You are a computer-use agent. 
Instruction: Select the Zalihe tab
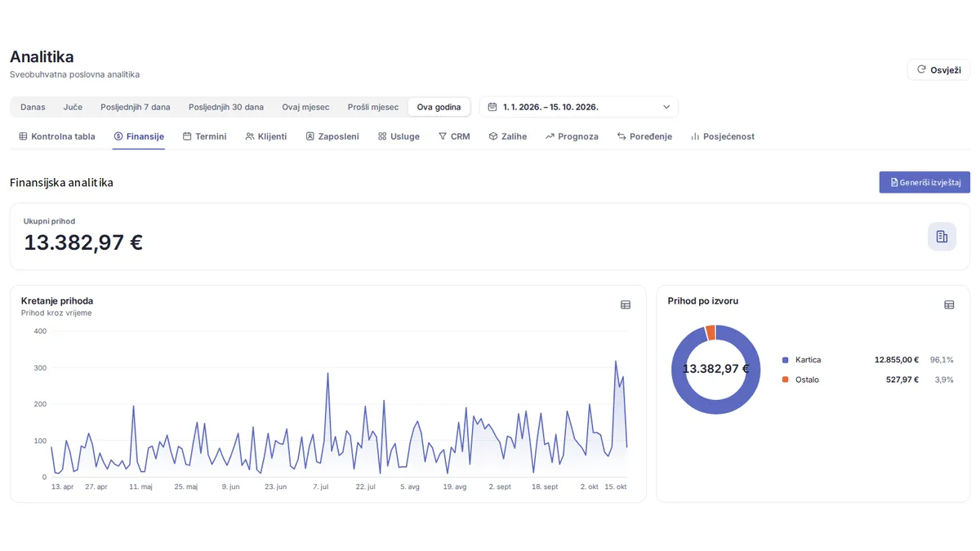(507, 136)
